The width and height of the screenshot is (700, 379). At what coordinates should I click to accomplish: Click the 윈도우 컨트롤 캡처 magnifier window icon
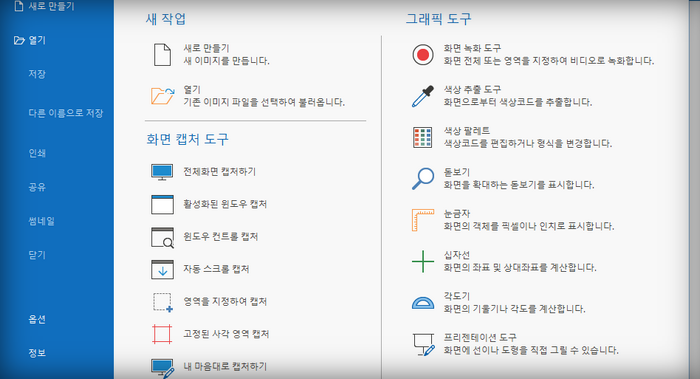[x=162, y=237]
